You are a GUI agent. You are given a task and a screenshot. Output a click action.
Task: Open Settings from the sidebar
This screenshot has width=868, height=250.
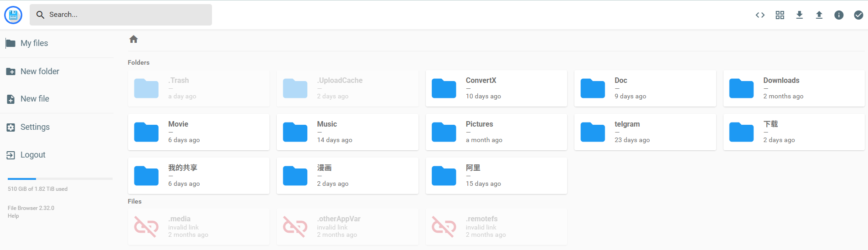pyautogui.click(x=57, y=127)
